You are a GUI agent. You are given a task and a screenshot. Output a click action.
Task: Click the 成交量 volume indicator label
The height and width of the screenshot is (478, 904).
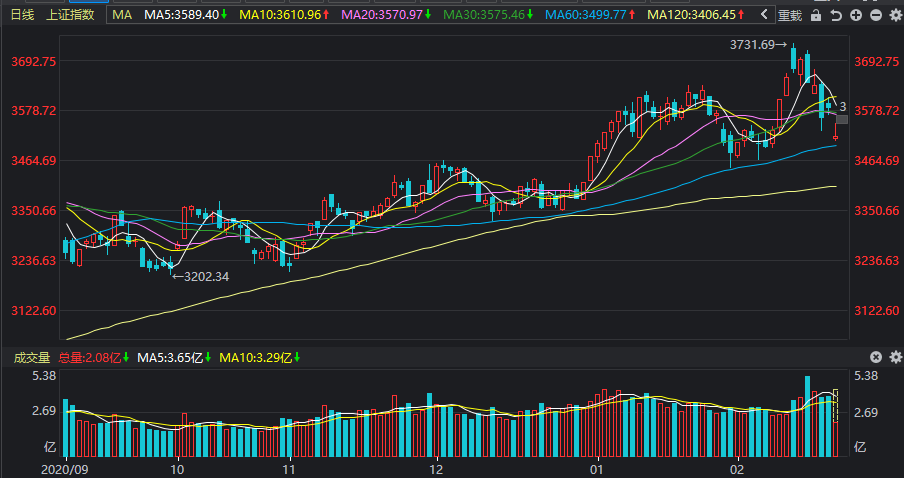(32, 357)
